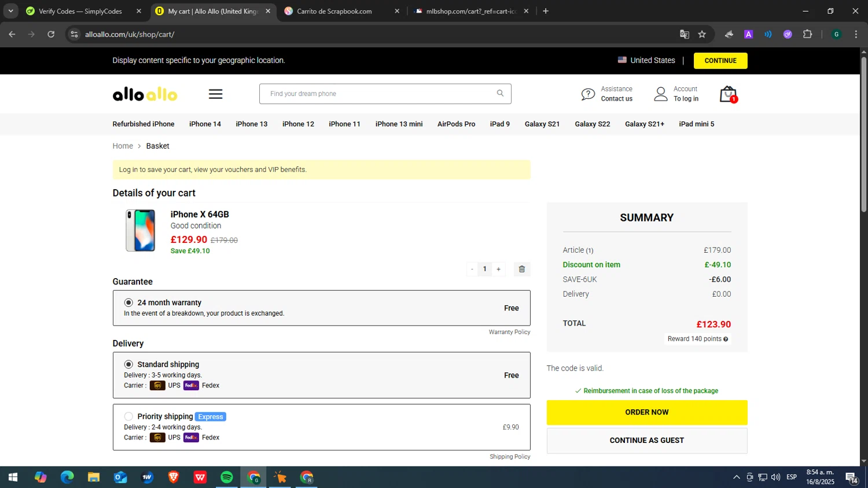Close the Carrito de Scrapbook.com tab
The height and width of the screenshot is (488, 868).
click(x=397, y=11)
